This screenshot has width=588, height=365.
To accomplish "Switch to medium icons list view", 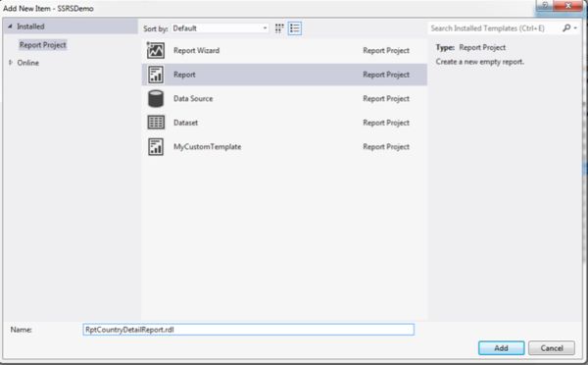I will tap(295, 28).
